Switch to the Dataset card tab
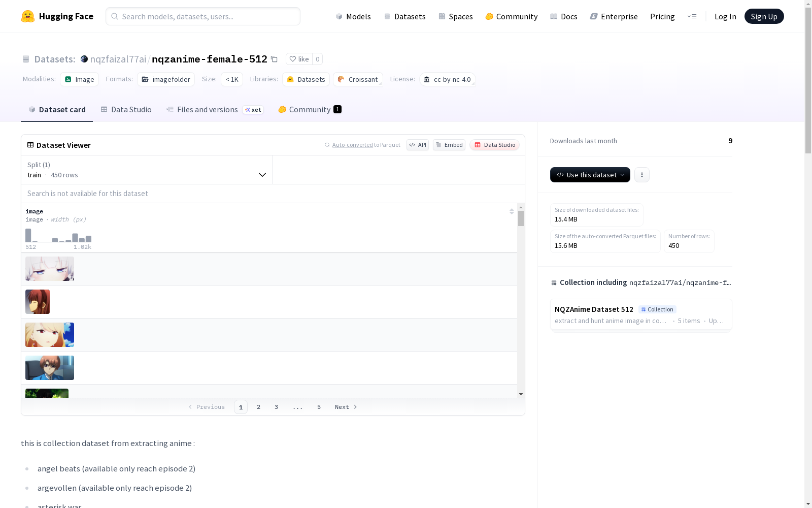 tap(57, 109)
